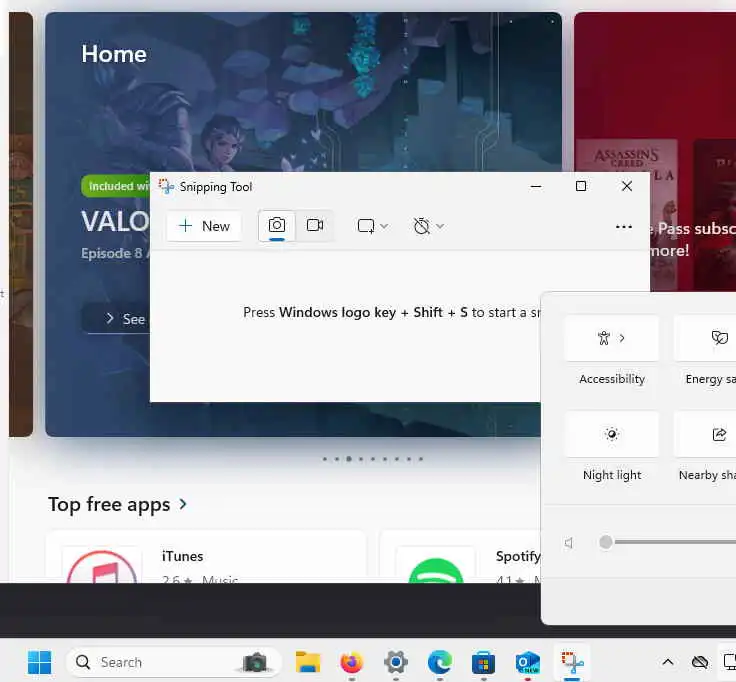
Task: Click the cloud sync-off tray icon
Action: point(700,662)
